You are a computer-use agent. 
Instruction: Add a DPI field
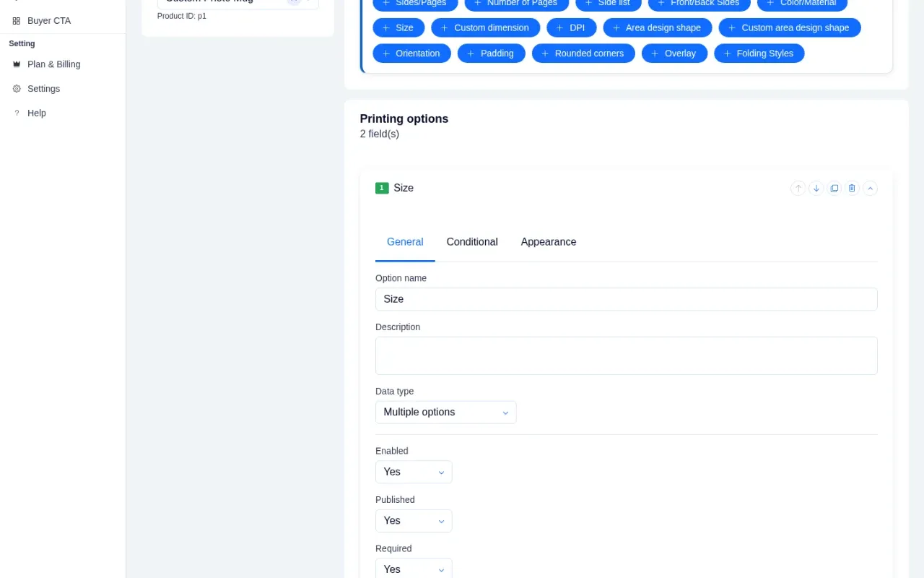coord(572,28)
